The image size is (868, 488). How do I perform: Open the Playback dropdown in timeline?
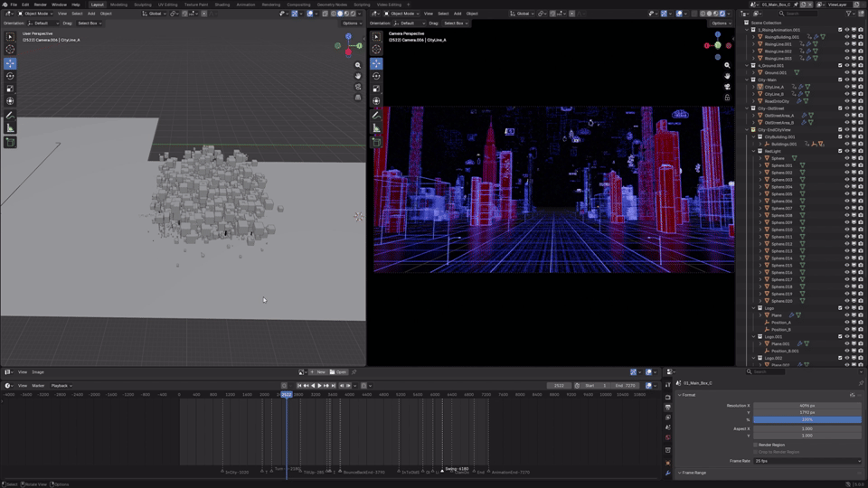61,386
